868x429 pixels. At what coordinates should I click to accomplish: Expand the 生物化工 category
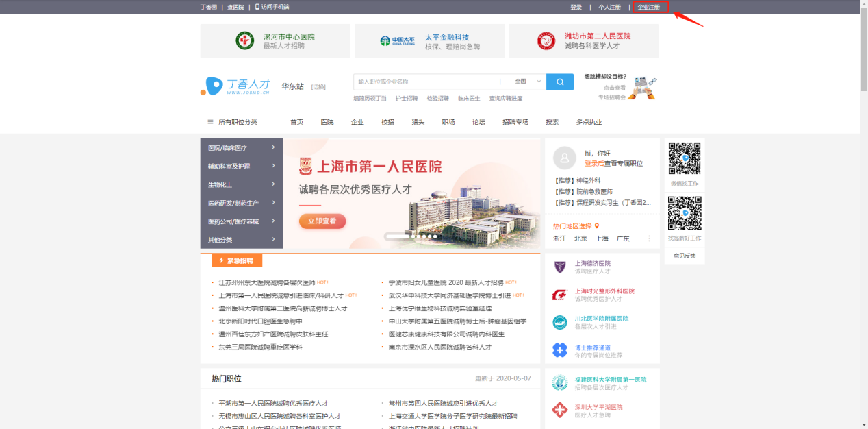242,184
